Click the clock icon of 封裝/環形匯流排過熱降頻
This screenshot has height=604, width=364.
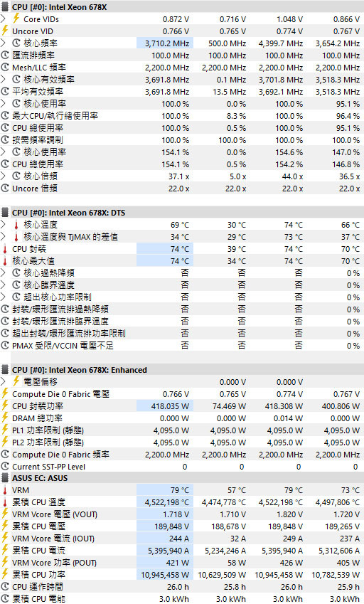(5, 309)
